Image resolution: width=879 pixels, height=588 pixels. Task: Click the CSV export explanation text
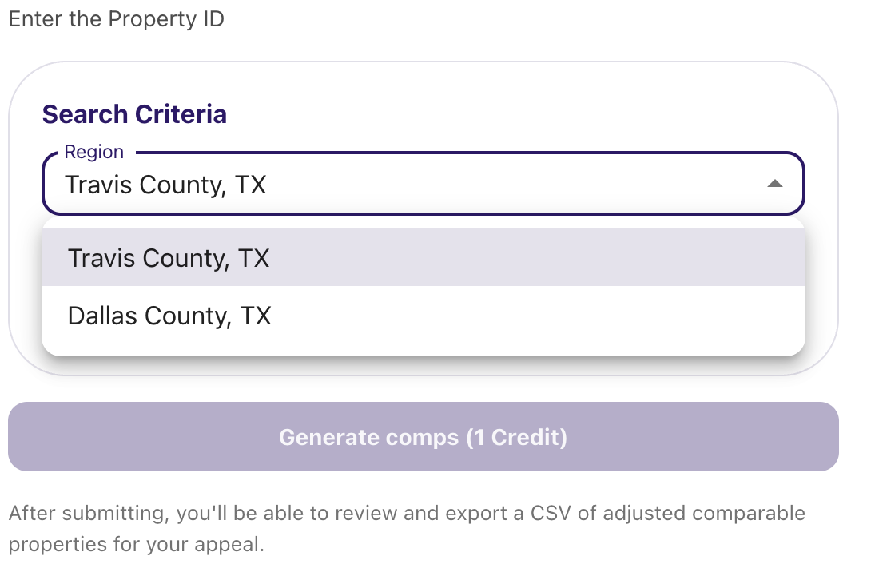pos(406,528)
